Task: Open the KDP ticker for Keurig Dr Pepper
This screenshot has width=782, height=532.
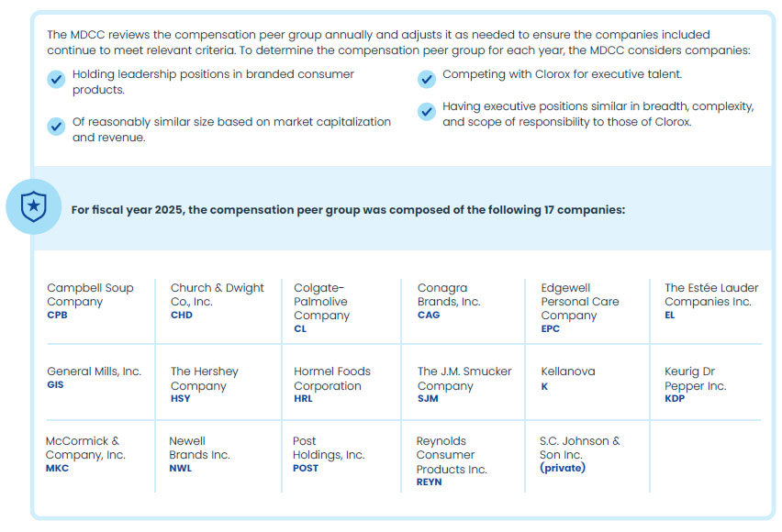Action: pos(675,400)
